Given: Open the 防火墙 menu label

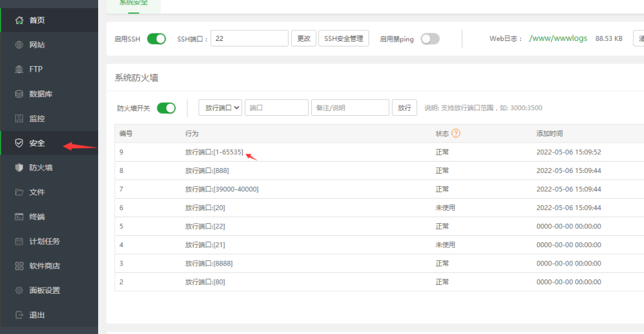Looking at the screenshot, I should (41, 167).
